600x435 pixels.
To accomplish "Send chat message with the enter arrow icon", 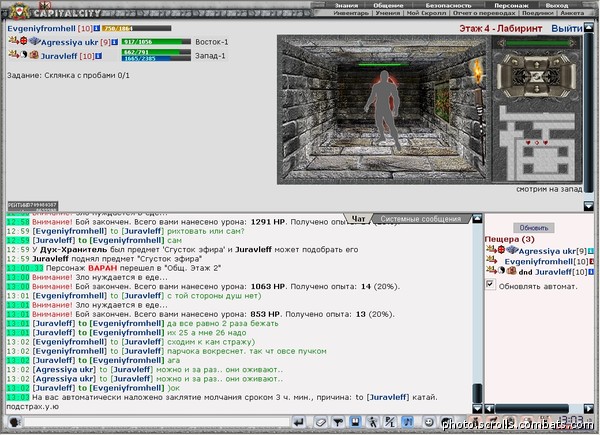I will click(298, 422).
